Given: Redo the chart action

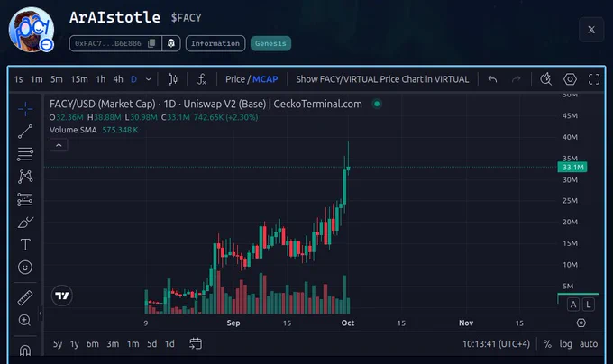Looking at the screenshot, I should click(516, 79).
